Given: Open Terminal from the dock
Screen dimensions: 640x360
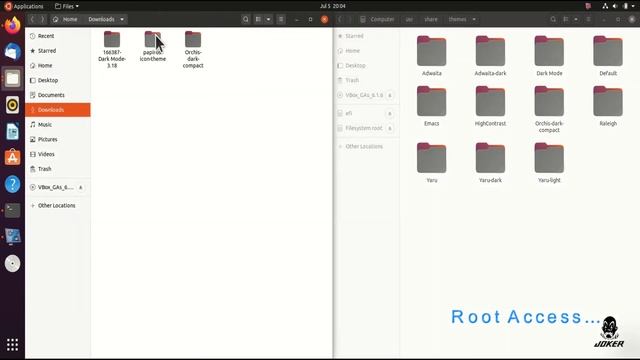Looking at the screenshot, I should click(12, 210).
